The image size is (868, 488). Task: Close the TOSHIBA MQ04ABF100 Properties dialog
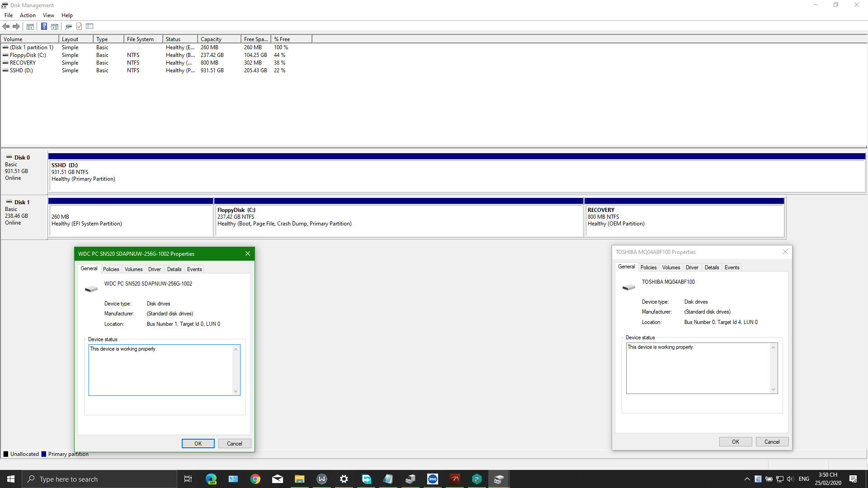click(x=785, y=252)
